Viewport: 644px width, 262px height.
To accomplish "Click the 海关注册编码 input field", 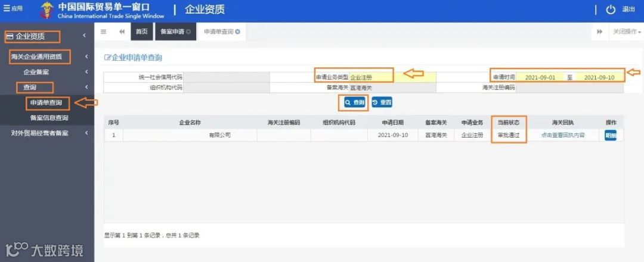I will click(x=569, y=88).
